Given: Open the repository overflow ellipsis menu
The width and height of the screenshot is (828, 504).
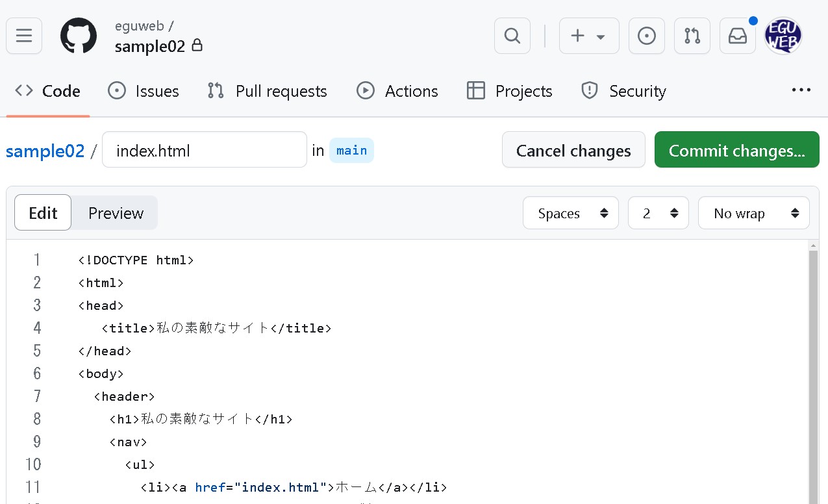Looking at the screenshot, I should pos(801,90).
